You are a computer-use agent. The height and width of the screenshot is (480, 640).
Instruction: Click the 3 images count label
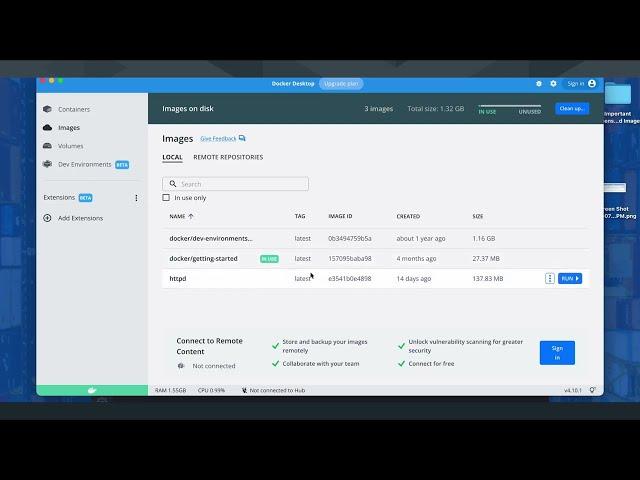(379, 109)
